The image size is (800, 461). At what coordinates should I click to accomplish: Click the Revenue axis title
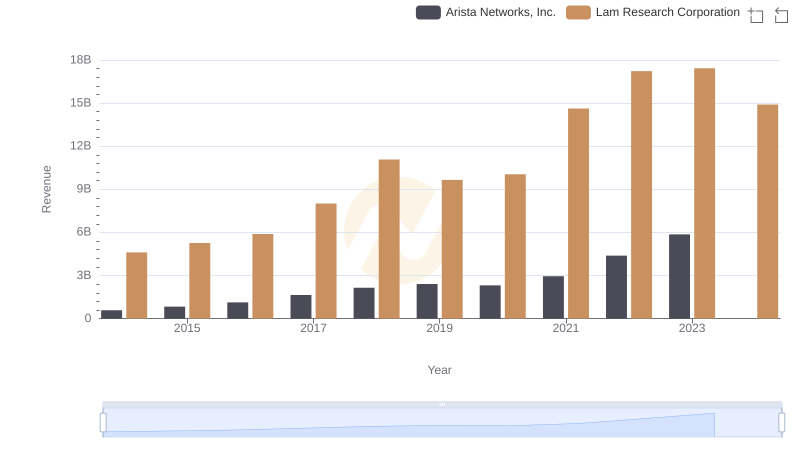(x=46, y=189)
